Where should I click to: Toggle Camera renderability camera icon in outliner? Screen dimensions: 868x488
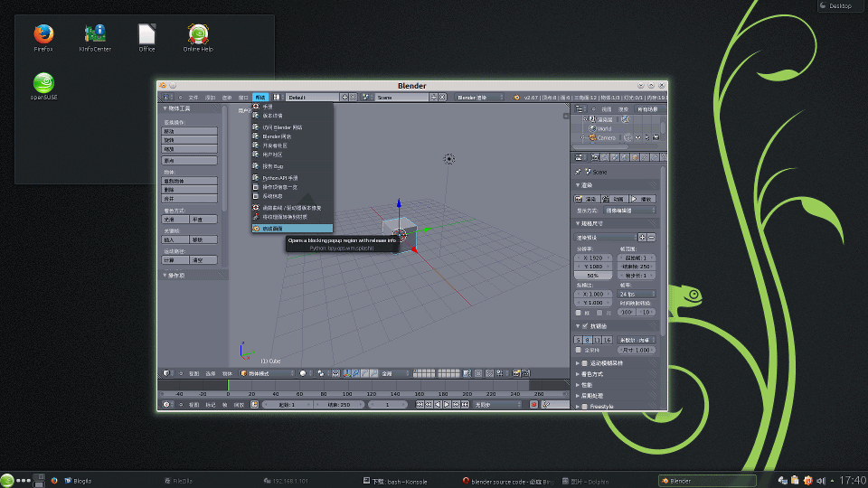point(656,137)
